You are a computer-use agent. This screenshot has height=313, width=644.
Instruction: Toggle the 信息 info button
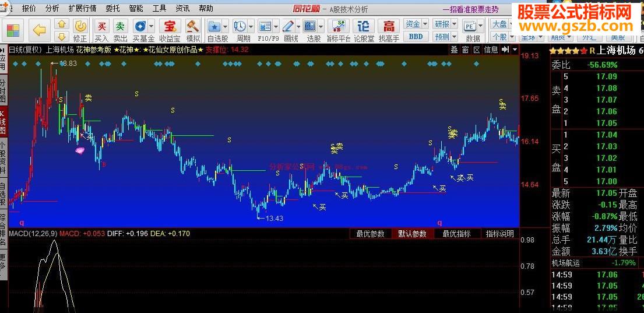click(491, 50)
